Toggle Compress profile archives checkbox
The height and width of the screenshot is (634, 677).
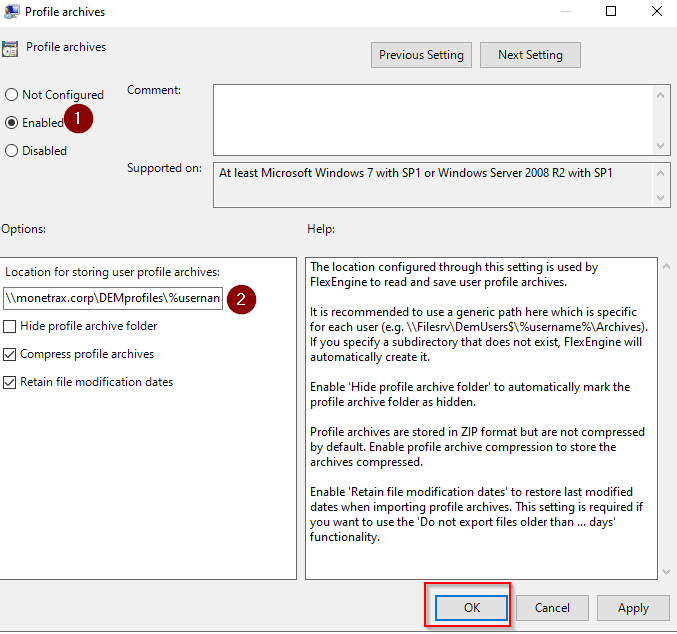click(10, 354)
